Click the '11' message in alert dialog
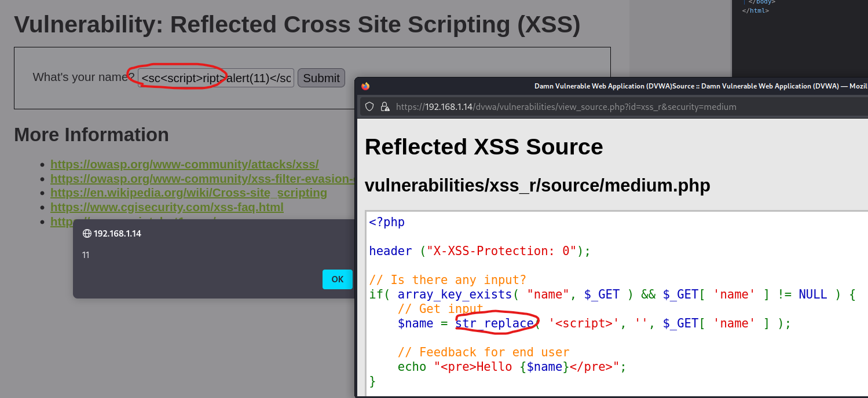Viewport: 868px width, 398px height. coord(86,255)
